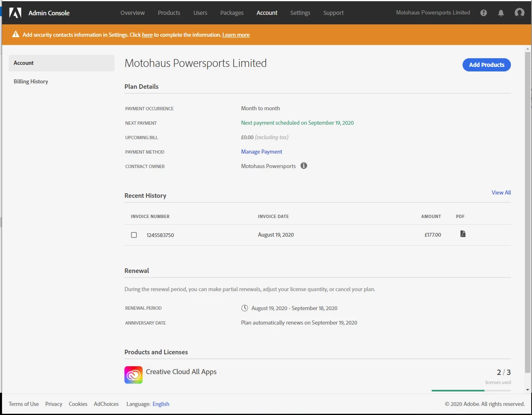Open the Privacy footer link
The width and height of the screenshot is (532, 415).
[54, 404]
